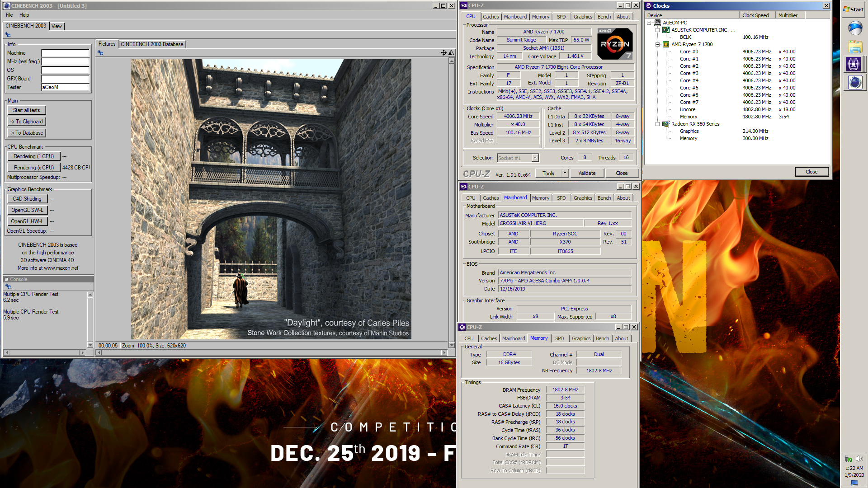Open the SRWare Iron browser taskbar icon
The height and width of the screenshot is (488, 868).
(855, 28)
